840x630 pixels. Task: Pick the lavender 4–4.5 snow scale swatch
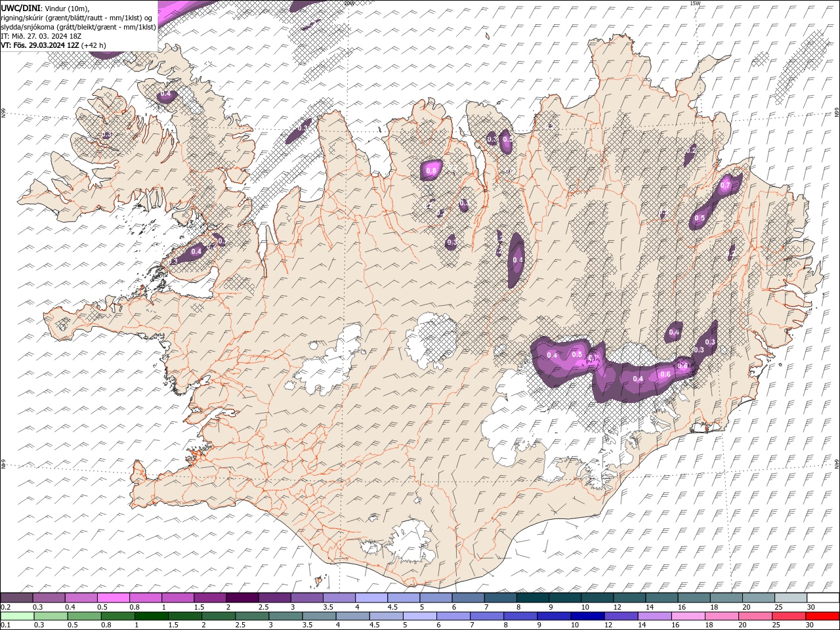click(x=371, y=598)
